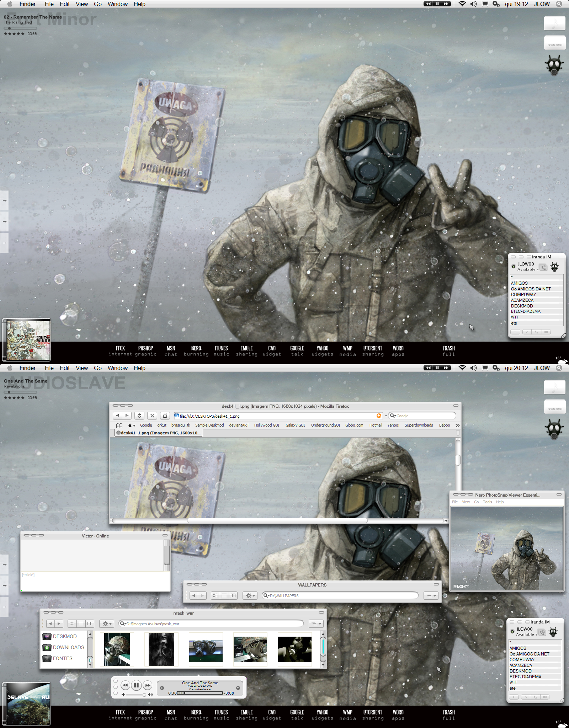569x728 pixels.
Task: Open Spotlight in menu bar showing qui 20:12
Action: (x=559, y=368)
